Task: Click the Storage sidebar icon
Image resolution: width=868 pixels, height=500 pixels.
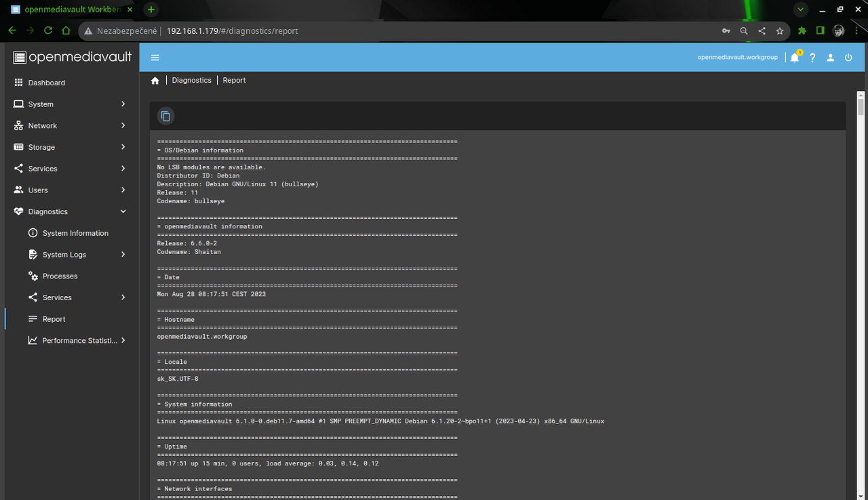Action: [18, 147]
